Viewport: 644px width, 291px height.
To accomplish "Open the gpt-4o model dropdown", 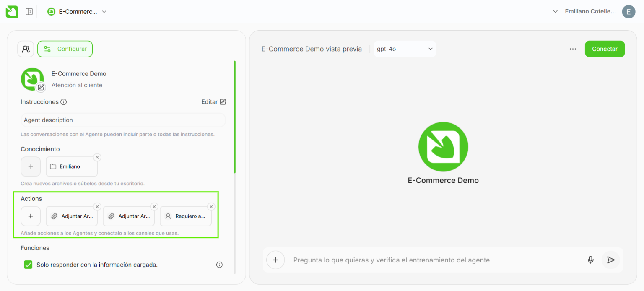I will 405,49.
